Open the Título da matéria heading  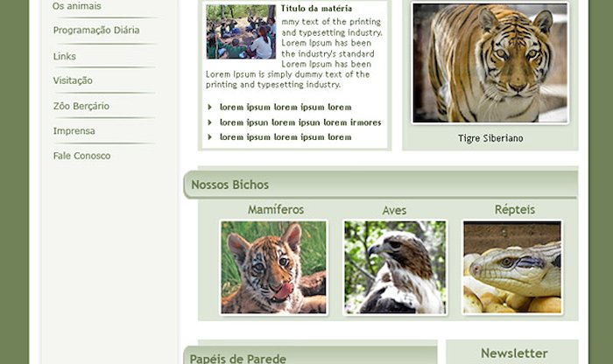pyautogui.click(x=316, y=8)
